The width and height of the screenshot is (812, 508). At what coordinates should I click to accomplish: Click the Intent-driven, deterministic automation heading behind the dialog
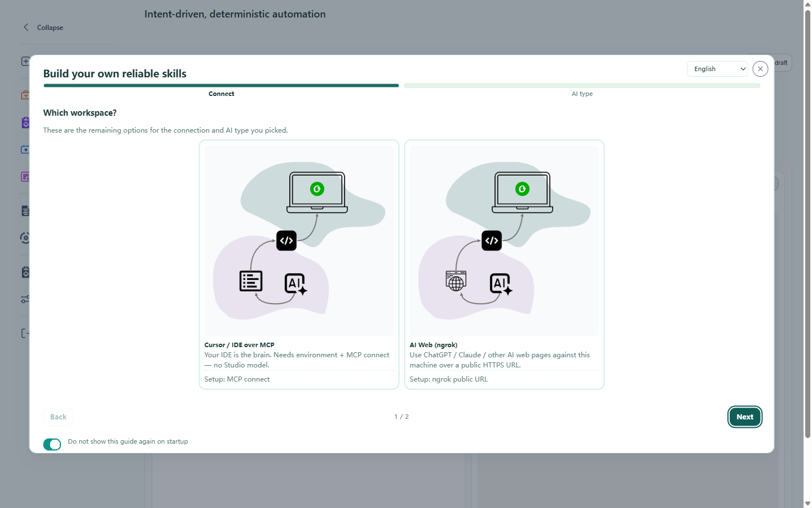(x=235, y=14)
